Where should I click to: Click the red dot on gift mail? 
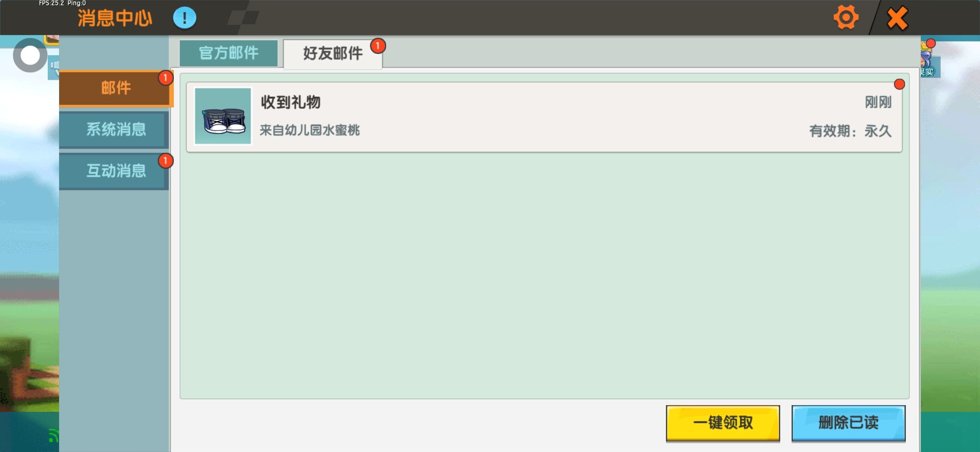point(899,84)
